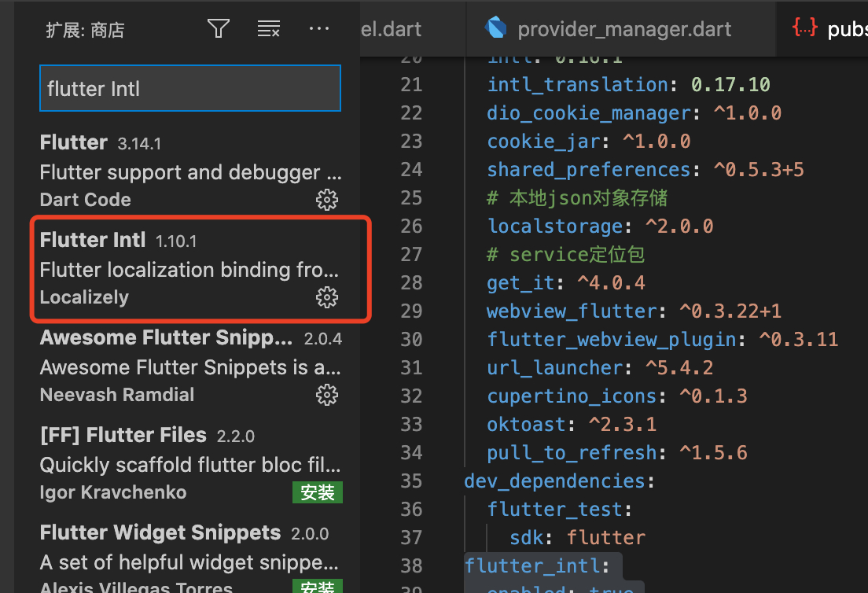The height and width of the screenshot is (593, 868).
Task: Click publisher name Dart Code
Action: [x=85, y=199]
